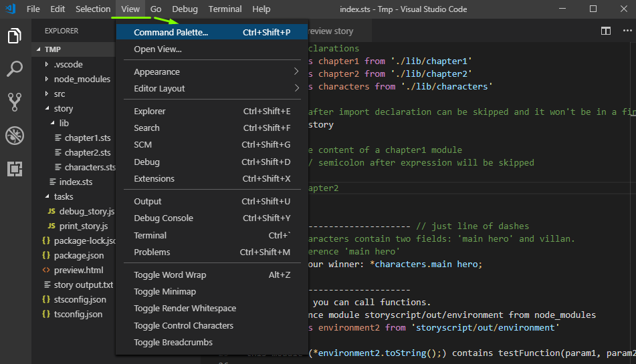Click the preview.html file icon

[46, 270]
